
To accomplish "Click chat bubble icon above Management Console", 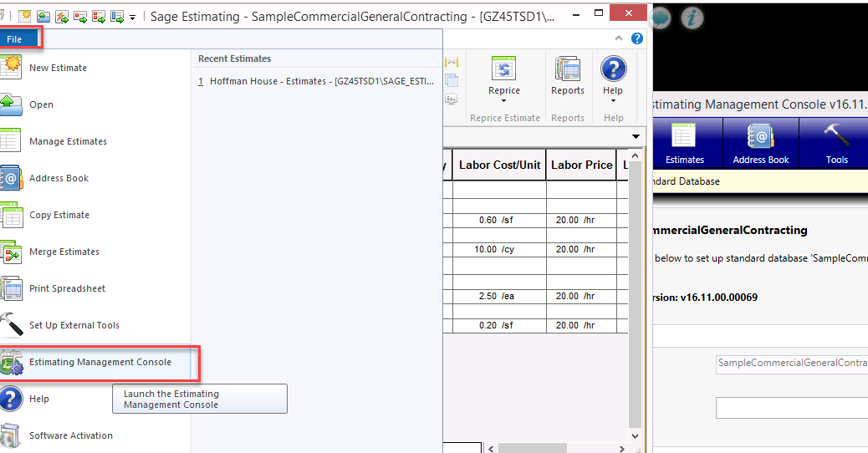I will point(661,18).
